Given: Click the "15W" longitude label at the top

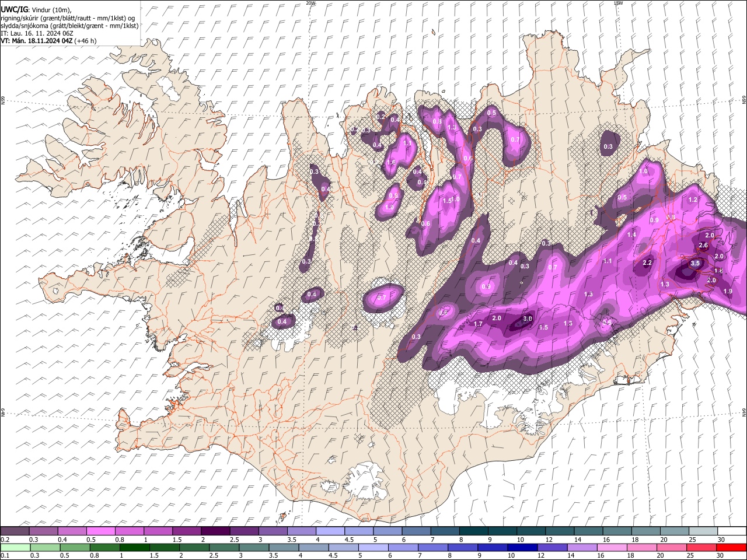Looking at the screenshot, I should click(618, 3).
